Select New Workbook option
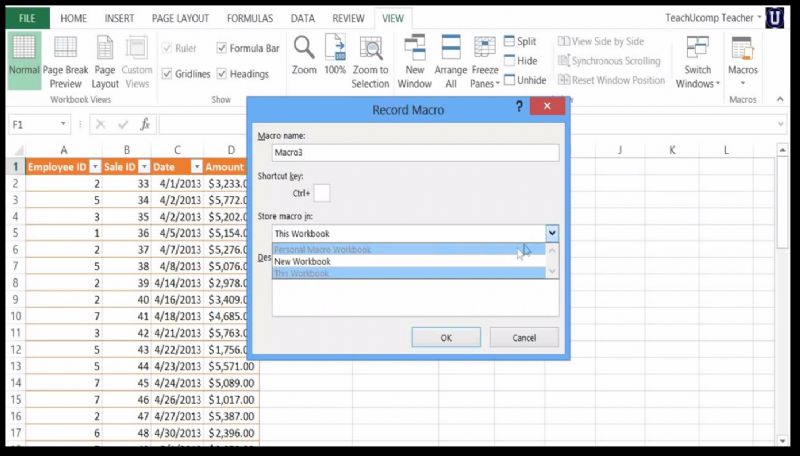The width and height of the screenshot is (800, 456). (409, 261)
